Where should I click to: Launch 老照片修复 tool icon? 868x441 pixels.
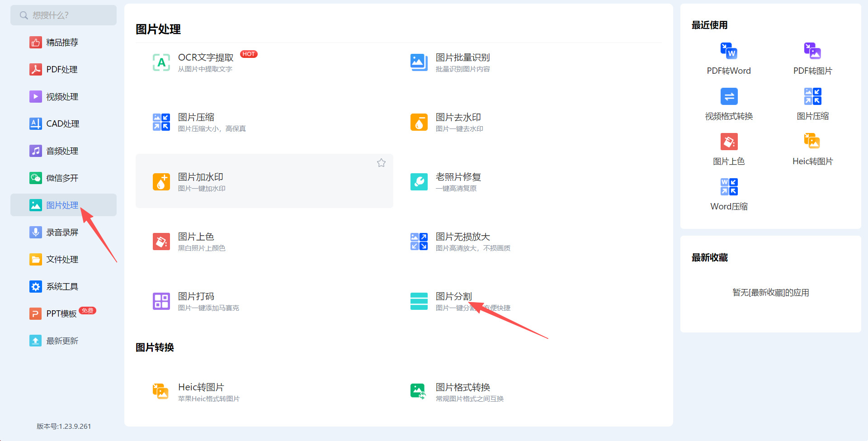click(x=419, y=182)
